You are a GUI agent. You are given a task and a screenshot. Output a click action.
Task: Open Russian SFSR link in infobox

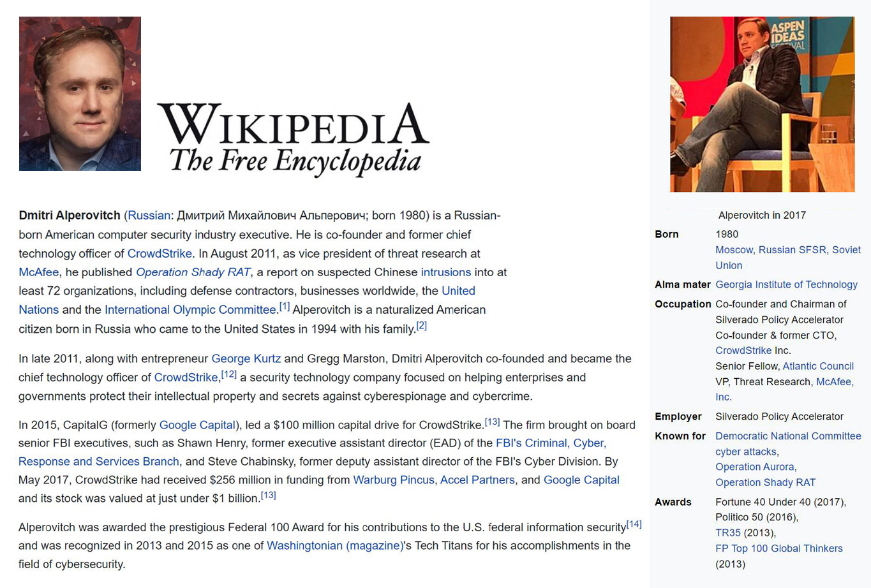(x=793, y=250)
